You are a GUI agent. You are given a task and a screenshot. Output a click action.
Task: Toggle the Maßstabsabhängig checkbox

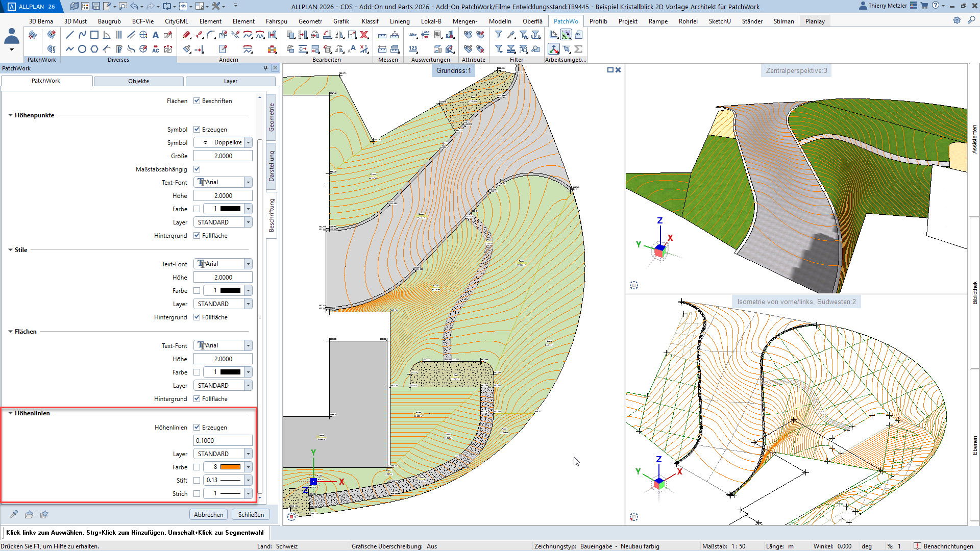pyautogui.click(x=197, y=169)
